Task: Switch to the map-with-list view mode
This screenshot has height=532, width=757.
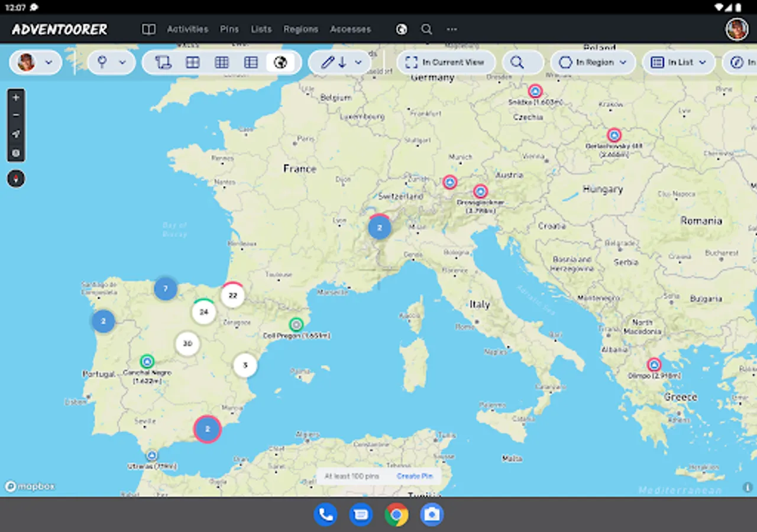Action: [163, 62]
